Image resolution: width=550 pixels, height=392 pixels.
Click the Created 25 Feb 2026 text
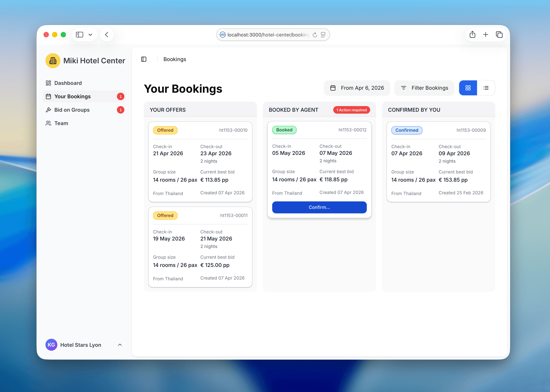tap(461, 193)
